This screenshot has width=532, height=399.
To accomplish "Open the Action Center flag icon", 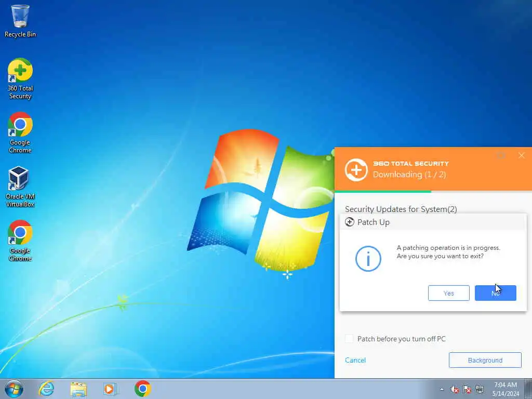I will coord(467,389).
